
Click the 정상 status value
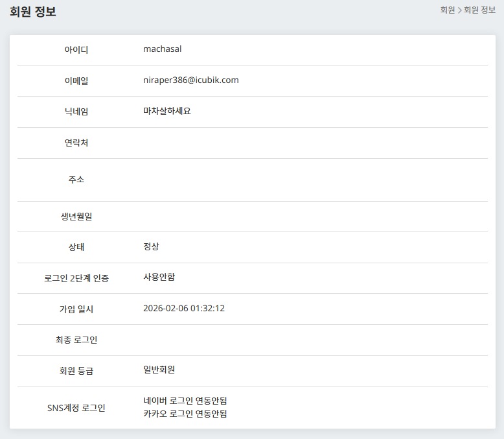coord(151,247)
